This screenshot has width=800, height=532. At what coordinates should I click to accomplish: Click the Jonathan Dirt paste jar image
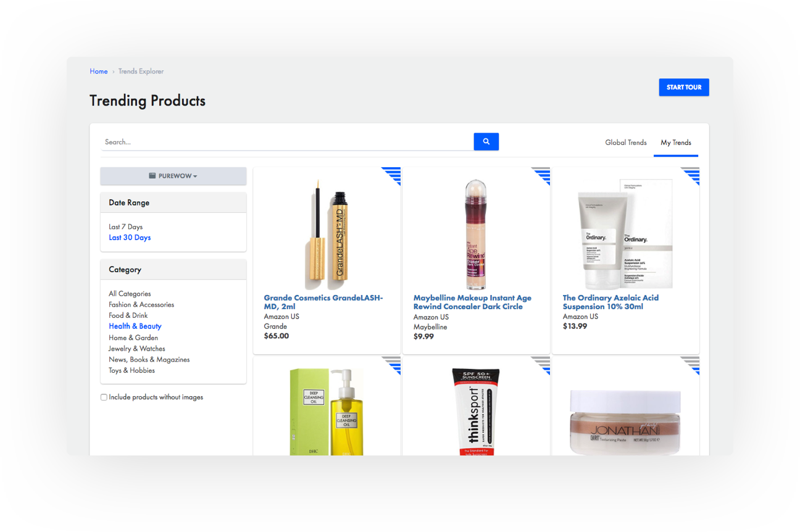pyautogui.click(x=625, y=422)
